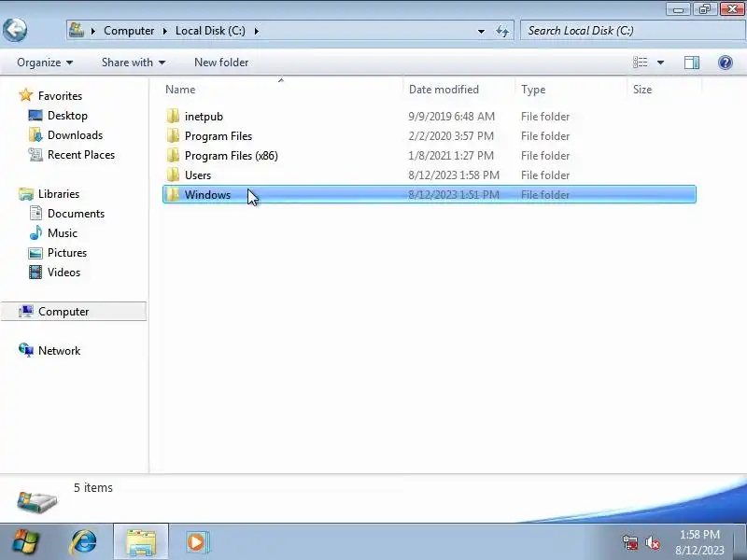
Task: Launch Windows Media Player from taskbar
Action: (196, 541)
